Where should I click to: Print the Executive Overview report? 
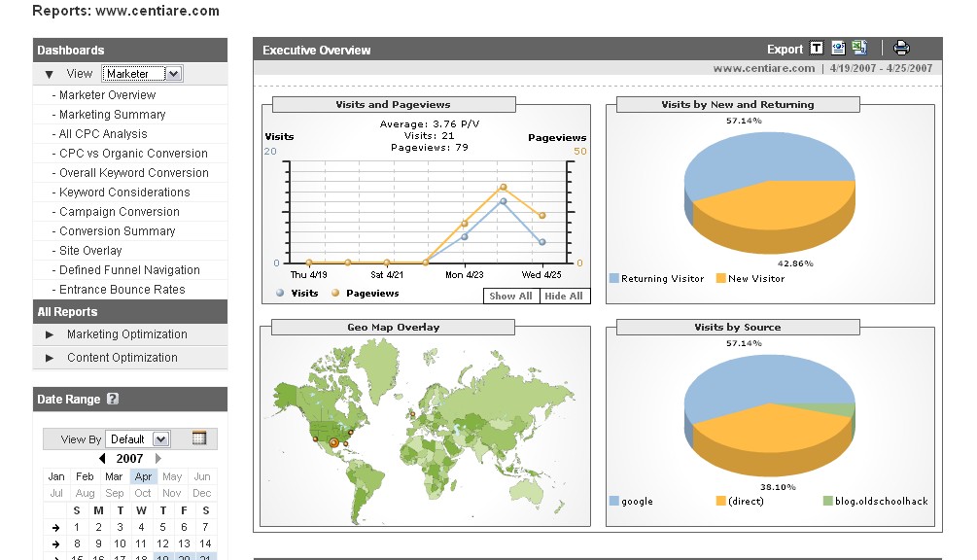[x=901, y=49]
